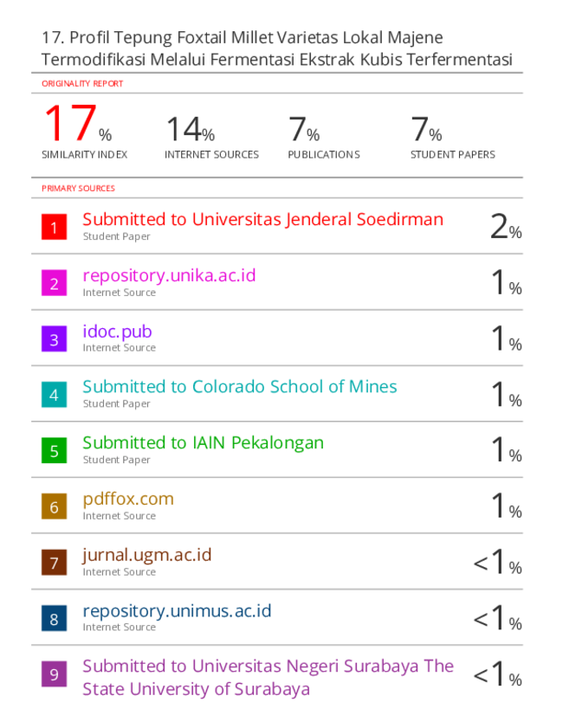Open Submitted to Colorado School of Mines

pyautogui.click(x=240, y=387)
